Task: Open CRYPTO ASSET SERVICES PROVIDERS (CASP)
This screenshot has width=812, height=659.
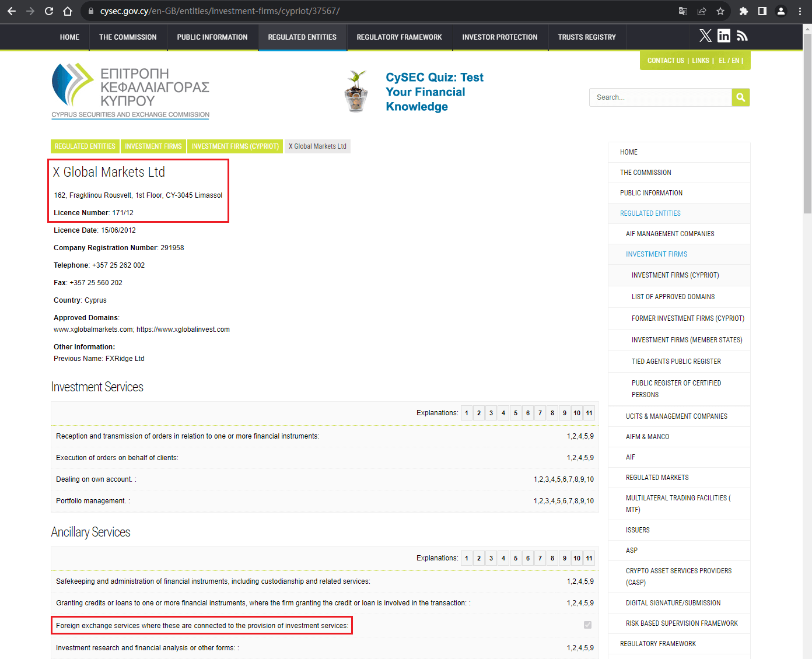Action: tap(679, 577)
